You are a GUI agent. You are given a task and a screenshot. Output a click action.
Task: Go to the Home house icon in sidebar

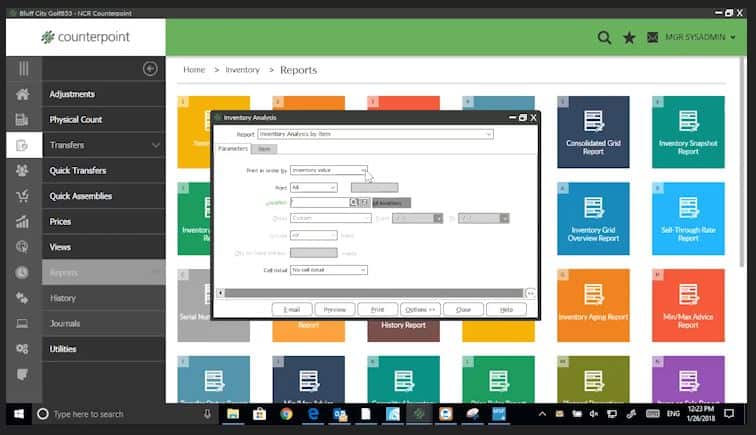[x=22, y=94]
